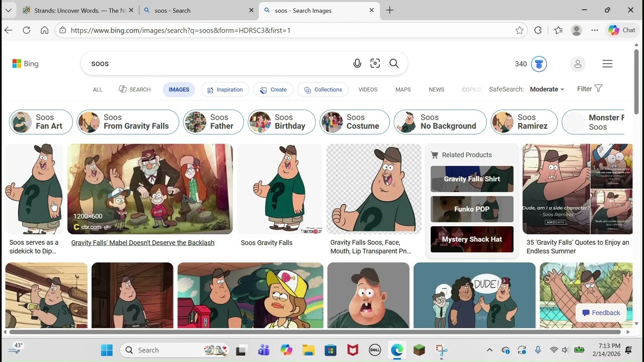Select the 'Soos Costume' chip
This screenshot has width=644, height=362.
point(355,122)
